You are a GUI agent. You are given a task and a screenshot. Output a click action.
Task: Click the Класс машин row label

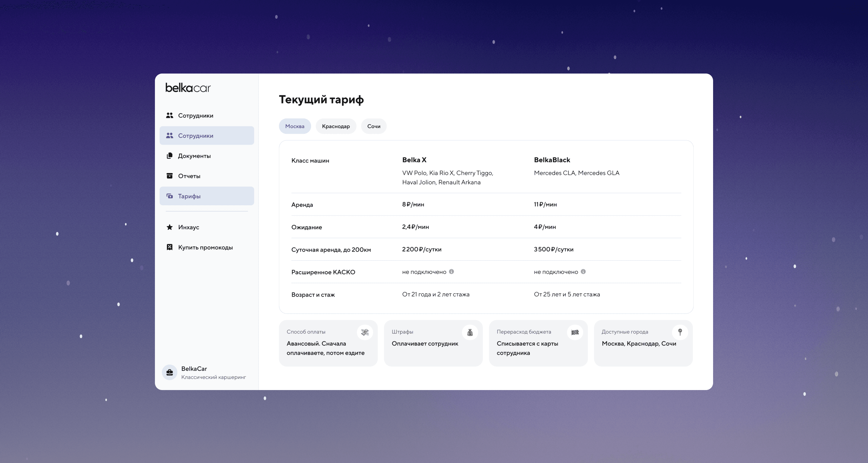click(310, 160)
